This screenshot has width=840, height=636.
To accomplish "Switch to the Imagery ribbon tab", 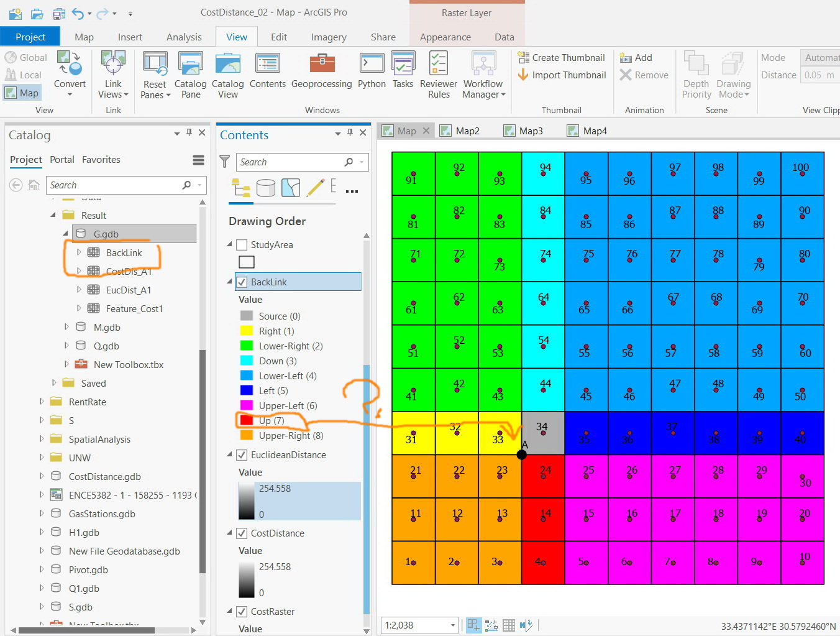I will (x=329, y=37).
